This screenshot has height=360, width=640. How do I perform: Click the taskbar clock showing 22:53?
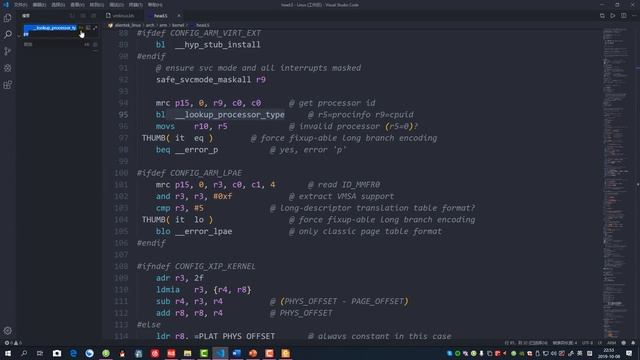tap(609, 353)
